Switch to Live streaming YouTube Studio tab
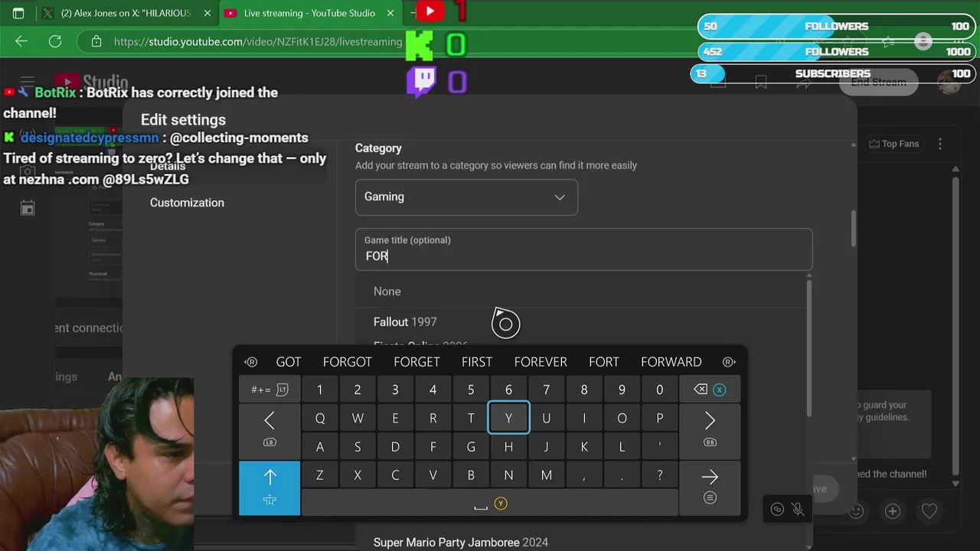The image size is (980, 551). coord(309,13)
